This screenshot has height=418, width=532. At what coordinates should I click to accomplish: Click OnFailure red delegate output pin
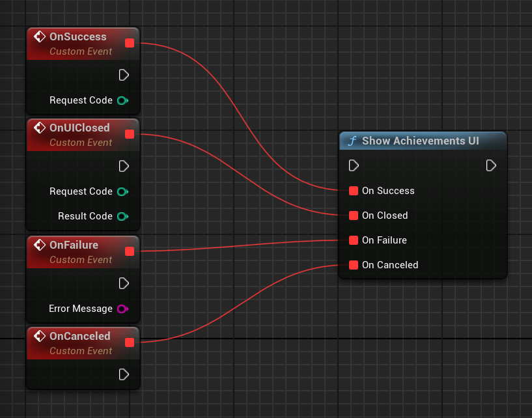click(130, 251)
